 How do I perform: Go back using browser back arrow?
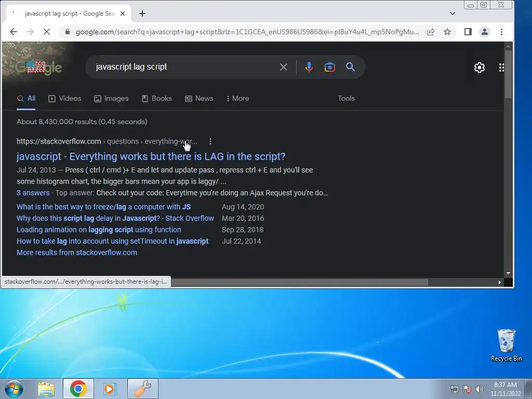pyautogui.click(x=13, y=32)
